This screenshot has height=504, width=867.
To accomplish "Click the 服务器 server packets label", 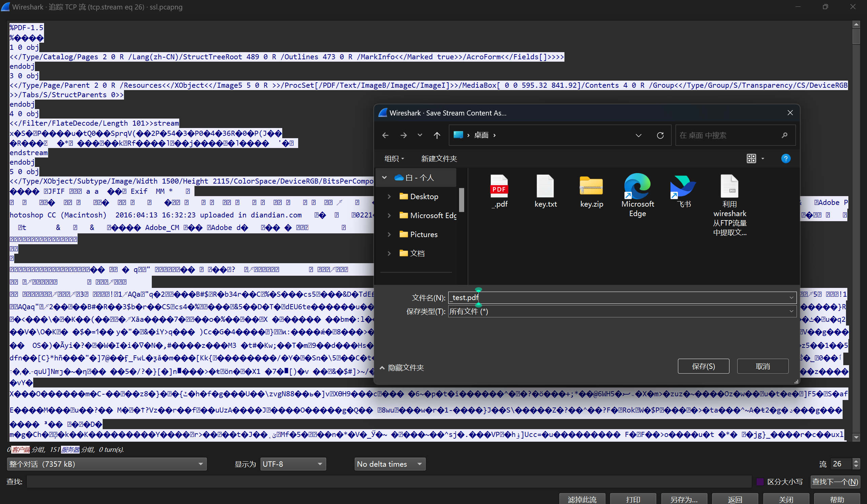I will 70,449.
